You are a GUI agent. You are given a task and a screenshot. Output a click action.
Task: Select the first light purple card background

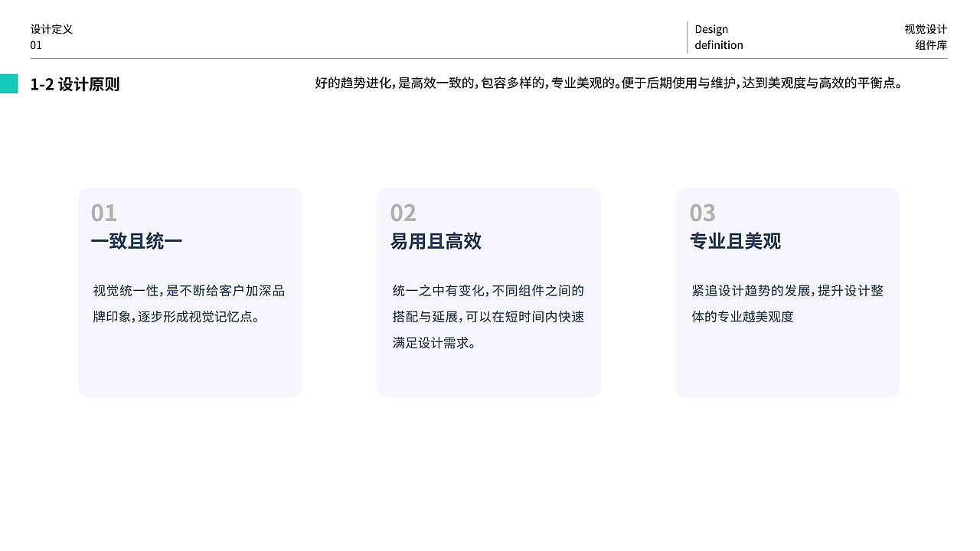(190, 360)
